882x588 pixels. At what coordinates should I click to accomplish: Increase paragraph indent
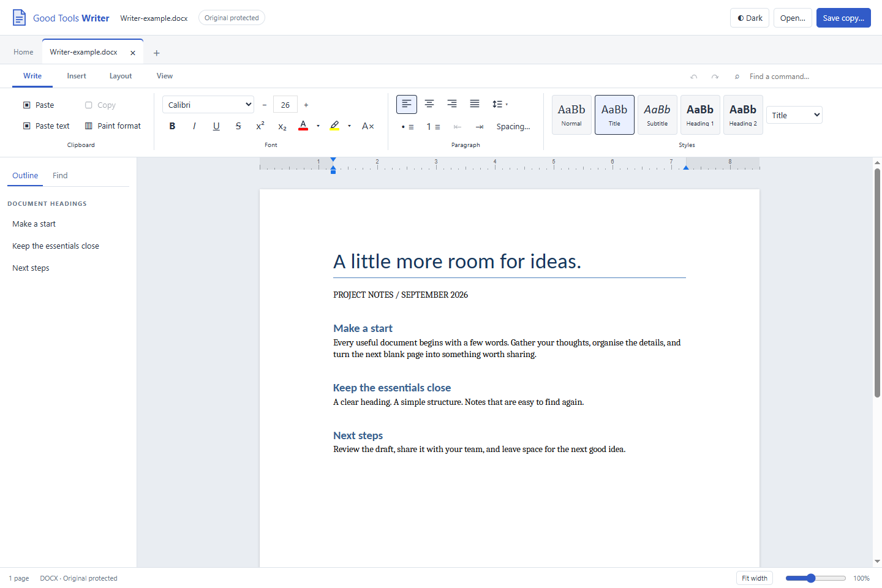(480, 127)
